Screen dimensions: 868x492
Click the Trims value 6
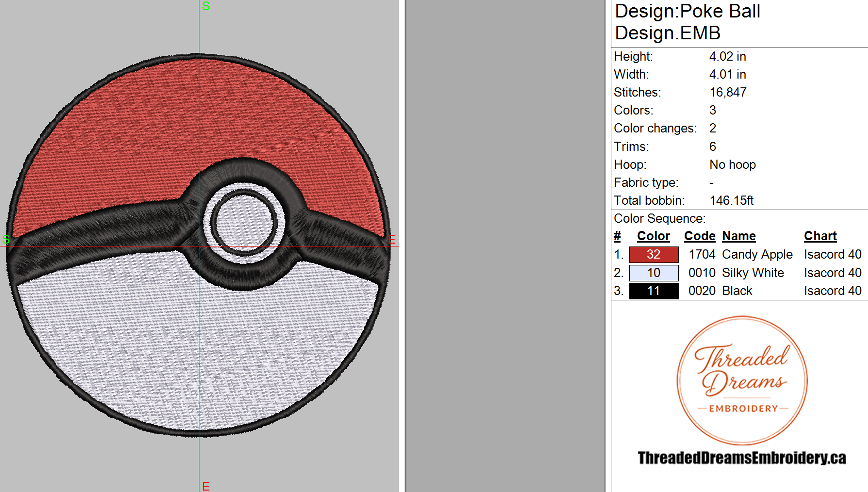tap(713, 147)
